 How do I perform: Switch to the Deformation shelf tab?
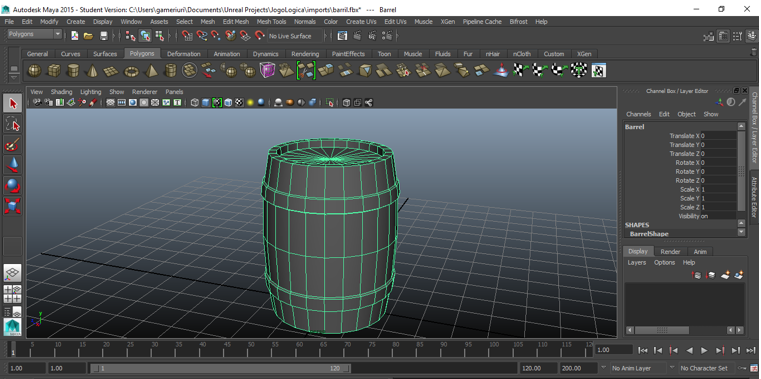[x=184, y=54]
